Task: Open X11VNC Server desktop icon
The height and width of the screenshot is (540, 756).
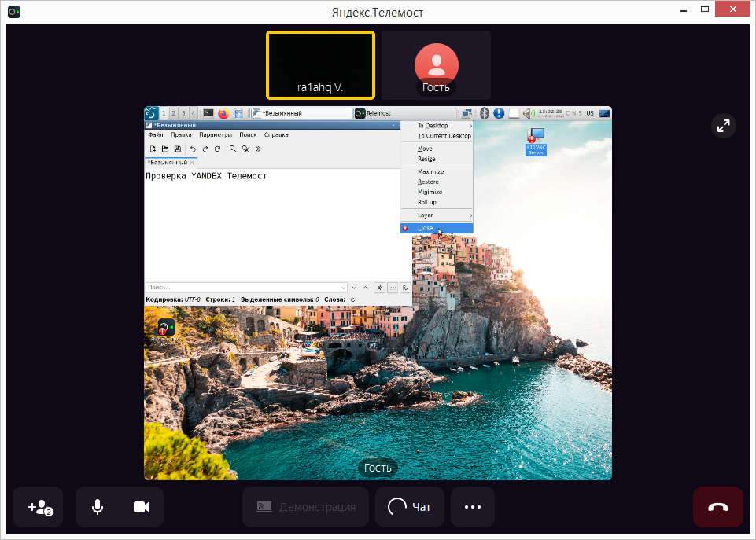Action: pos(536,141)
